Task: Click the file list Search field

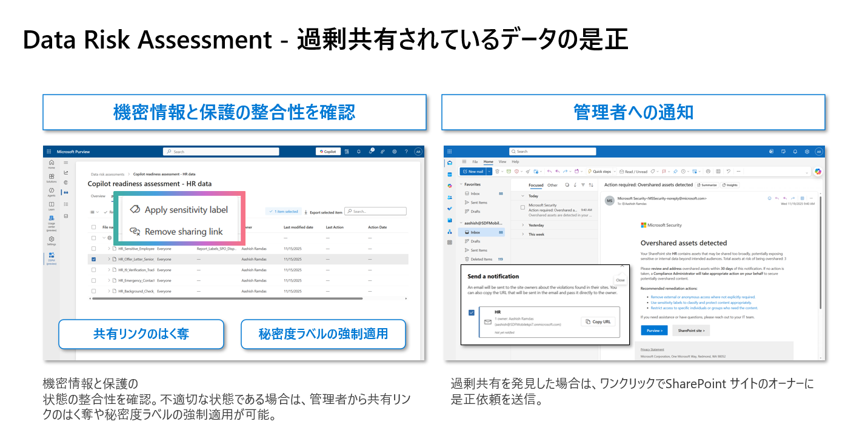Action: click(x=375, y=211)
